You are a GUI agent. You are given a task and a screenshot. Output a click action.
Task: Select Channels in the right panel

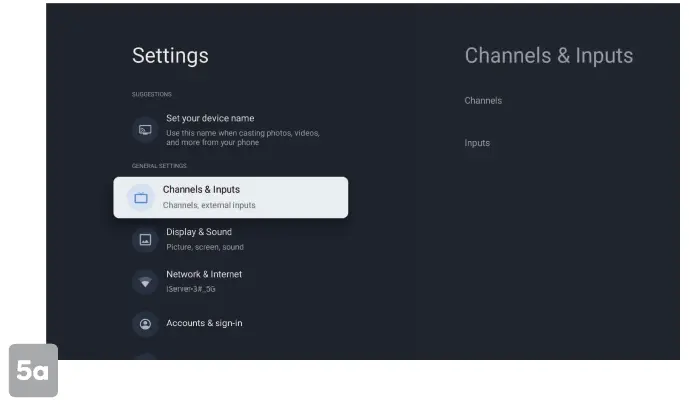pos(483,101)
